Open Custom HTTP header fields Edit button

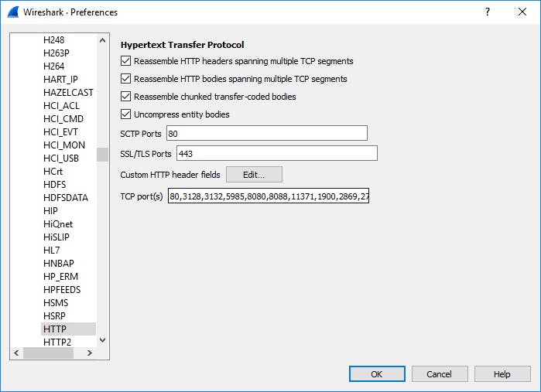(254, 175)
